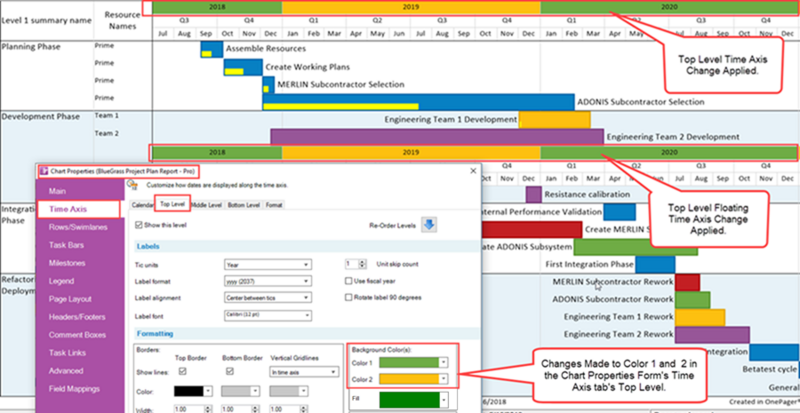
Task: Open Field Mappings in the sidebar
Action: [74, 388]
